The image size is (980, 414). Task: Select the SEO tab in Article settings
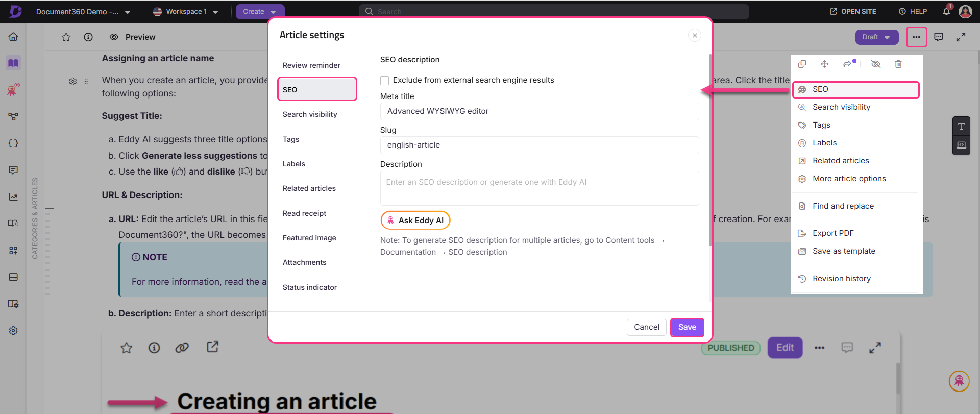(x=317, y=89)
